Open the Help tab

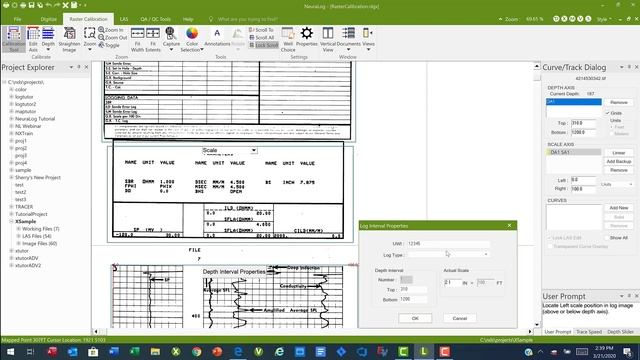point(188,19)
